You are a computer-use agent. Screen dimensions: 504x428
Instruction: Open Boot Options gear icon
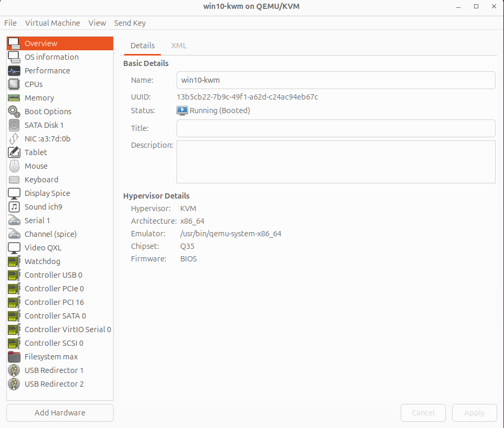(14, 111)
